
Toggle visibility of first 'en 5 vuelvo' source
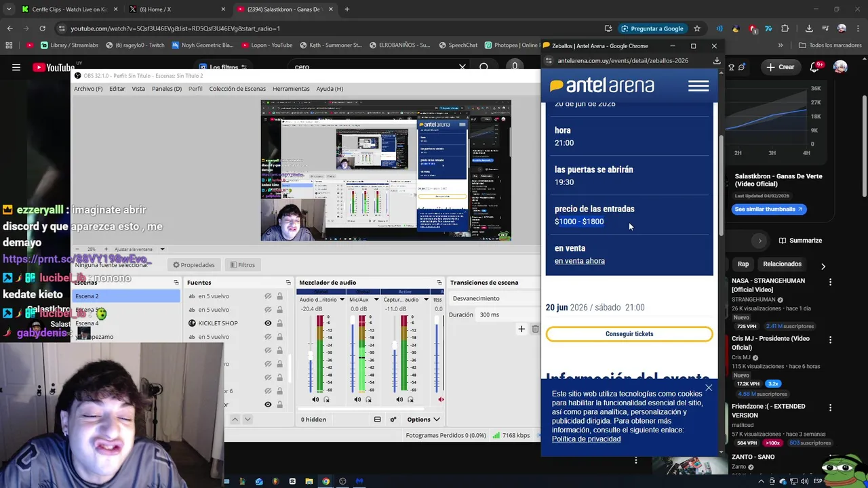coord(268,296)
